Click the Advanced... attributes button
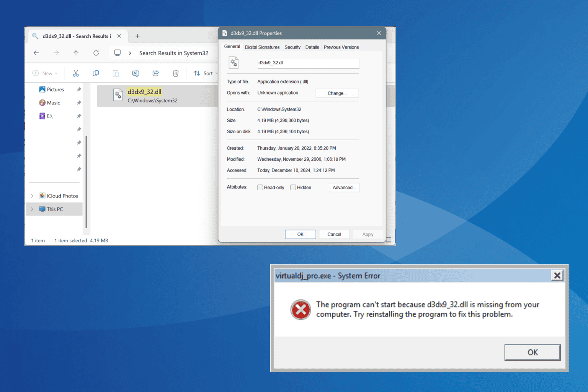Viewport: 588px width, 392px height. coord(344,188)
